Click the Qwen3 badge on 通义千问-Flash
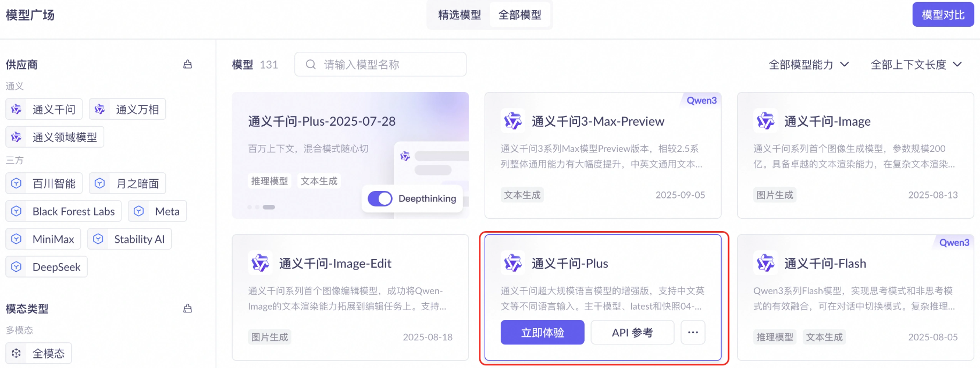This screenshot has width=980, height=368. click(x=954, y=242)
